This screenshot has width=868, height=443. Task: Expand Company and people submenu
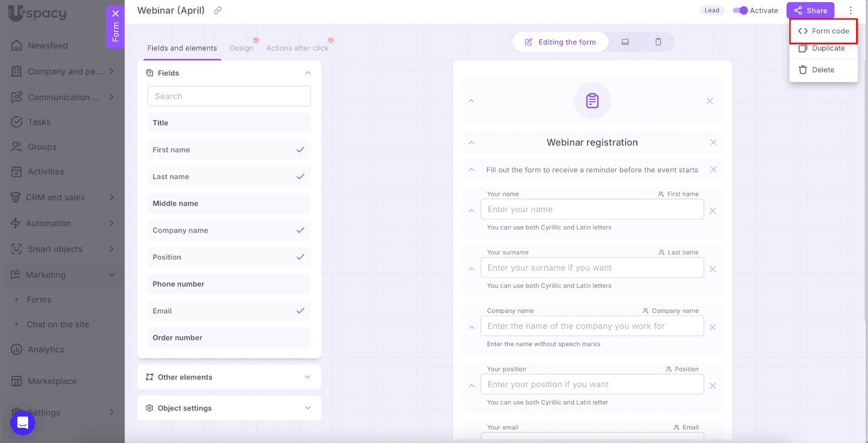point(112,71)
